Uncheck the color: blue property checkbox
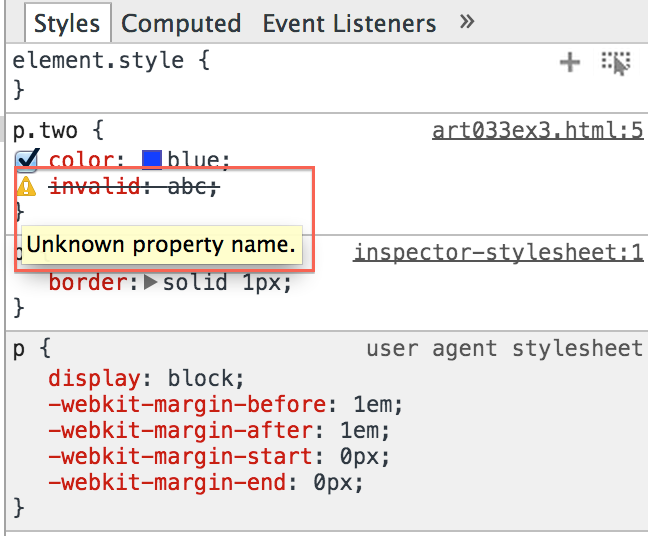 click(26, 160)
